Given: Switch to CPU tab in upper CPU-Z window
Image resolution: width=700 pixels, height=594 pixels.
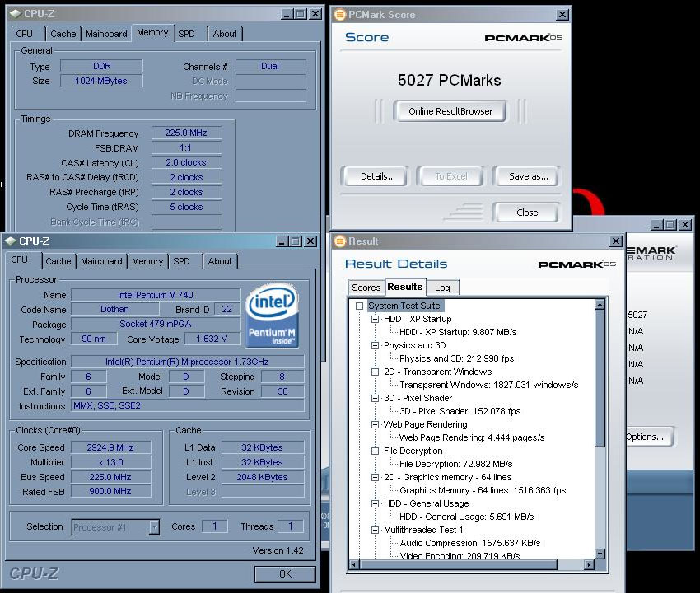Looking at the screenshot, I should (x=25, y=34).
